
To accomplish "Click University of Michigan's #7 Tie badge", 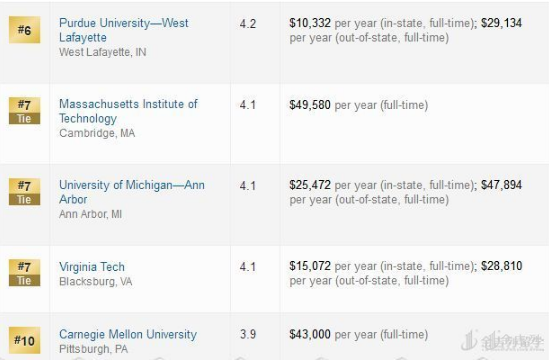I will click(x=25, y=192).
